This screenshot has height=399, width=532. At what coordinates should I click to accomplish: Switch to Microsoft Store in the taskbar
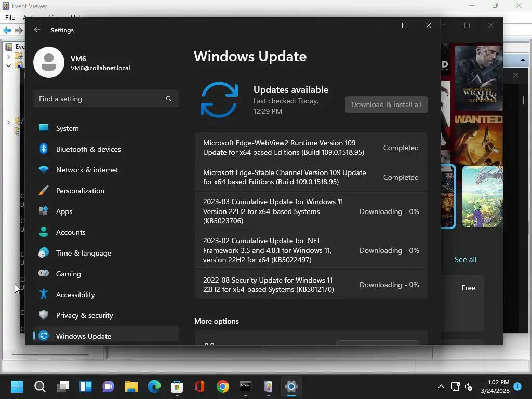(x=177, y=387)
